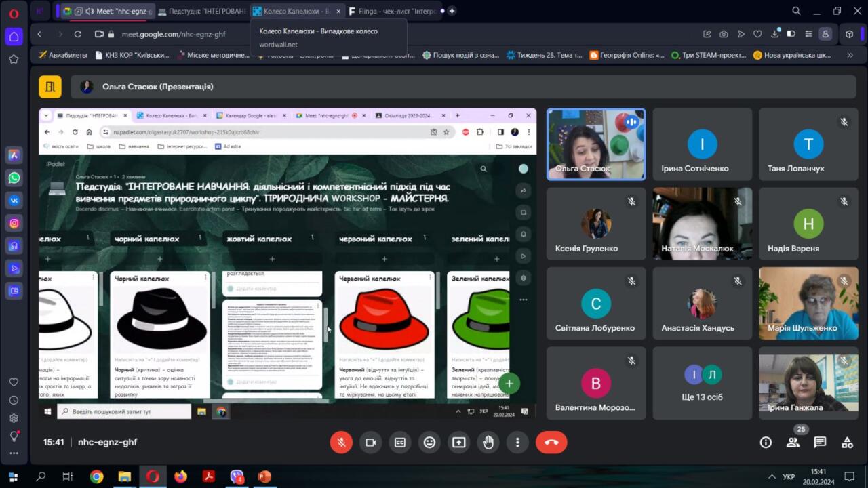The image size is (868, 488).
Task: Mute the microphone in Meet controls
Action: (x=342, y=443)
